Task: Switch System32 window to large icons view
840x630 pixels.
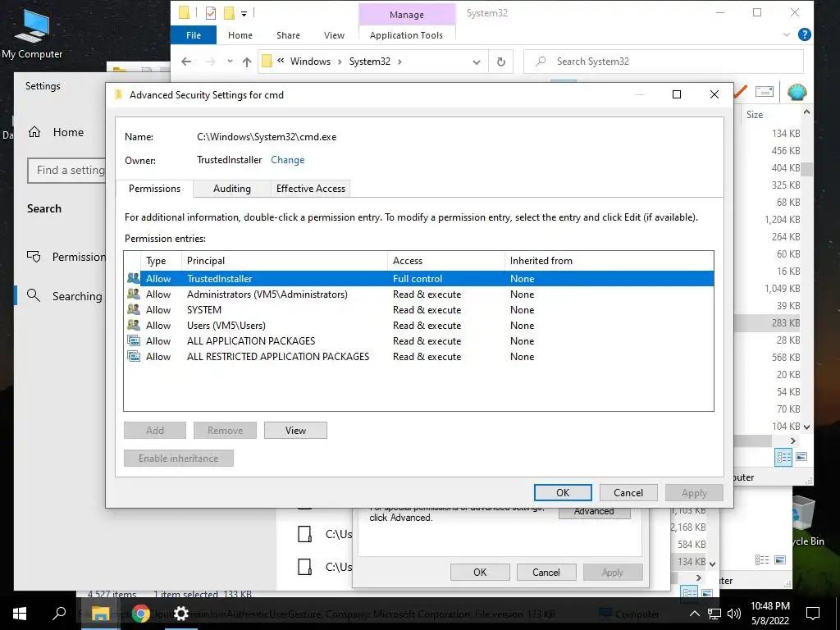Action: click(801, 457)
